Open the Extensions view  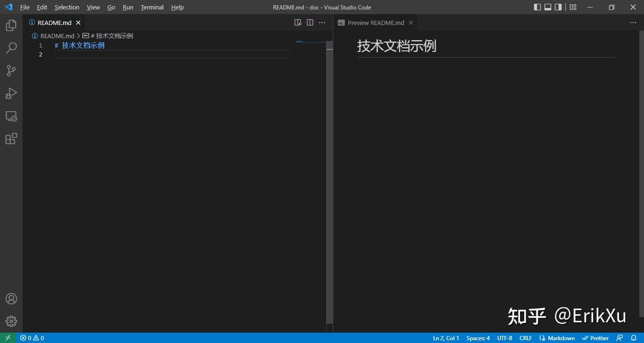pos(11,139)
